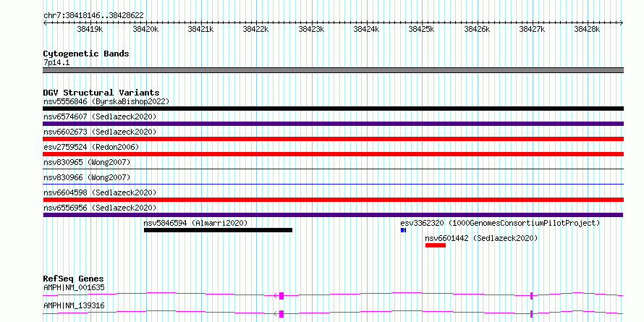Image resolution: width=644 pixels, height=322 pixels.
Task: Select the black nsv5556846 variant bar
Action: (x=333, y=109)
